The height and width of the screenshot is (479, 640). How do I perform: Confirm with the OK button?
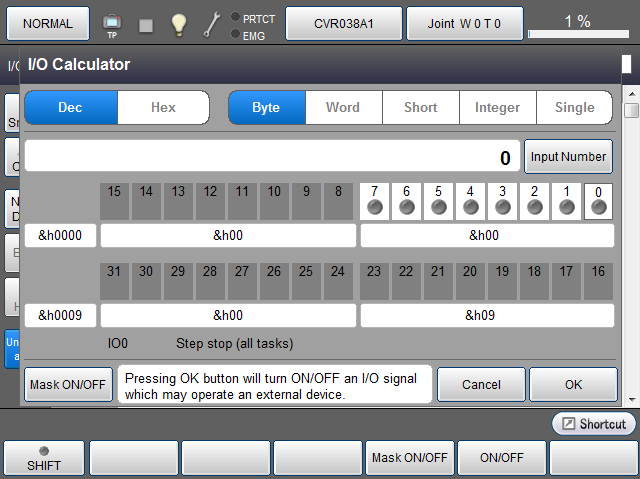(x=573, y=384)
